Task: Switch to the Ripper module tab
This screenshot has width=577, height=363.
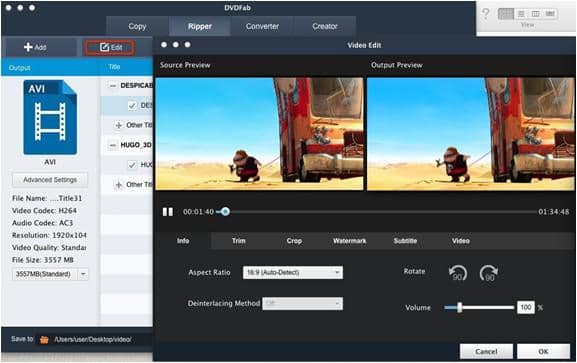Action: 200,27
